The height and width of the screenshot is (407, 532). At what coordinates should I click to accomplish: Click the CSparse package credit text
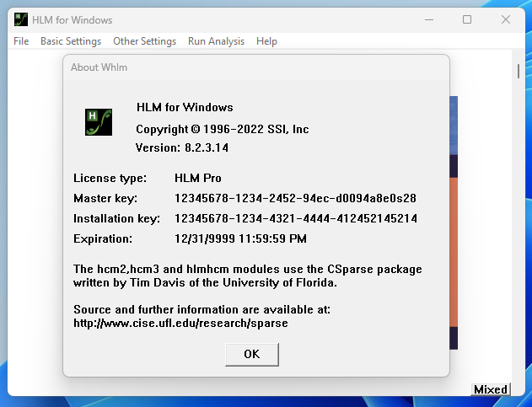click(248, 276)
